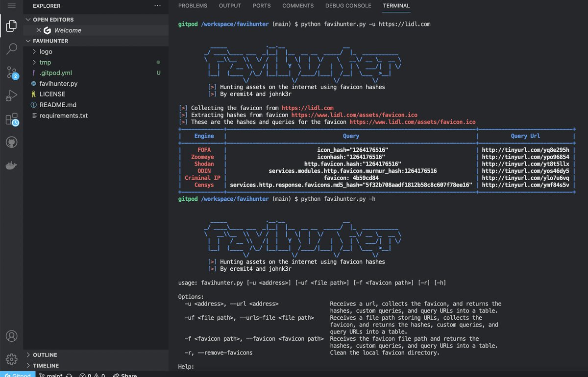Switch to the Output tab
Viewport: 588px width, 377px height.
(230, 6)
